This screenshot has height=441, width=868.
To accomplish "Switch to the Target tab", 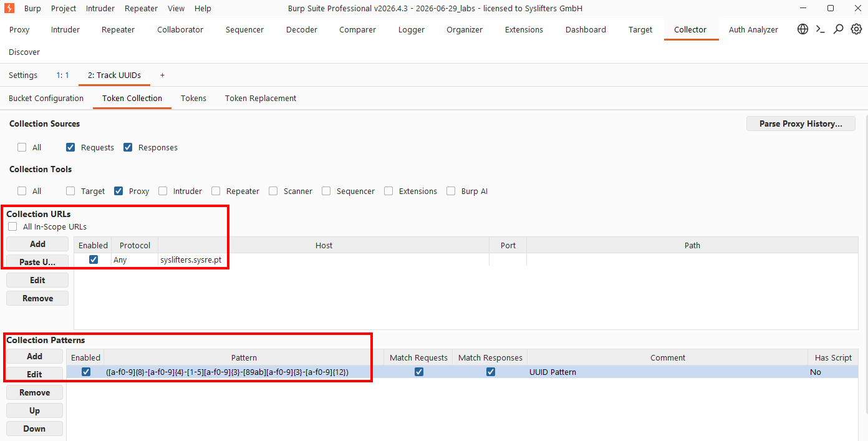I will pyautogui.click(x=640, y=29).
